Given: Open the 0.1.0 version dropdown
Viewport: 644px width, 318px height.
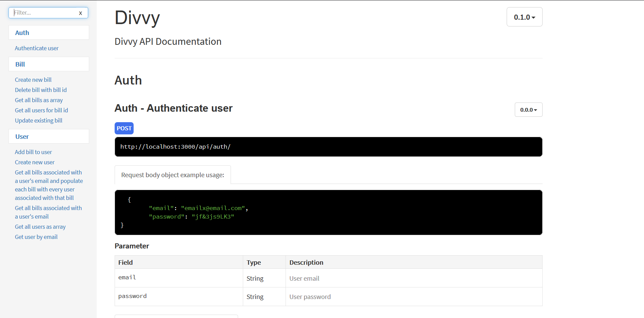Looking at the screenshot, I should click(x=524, y=17).
